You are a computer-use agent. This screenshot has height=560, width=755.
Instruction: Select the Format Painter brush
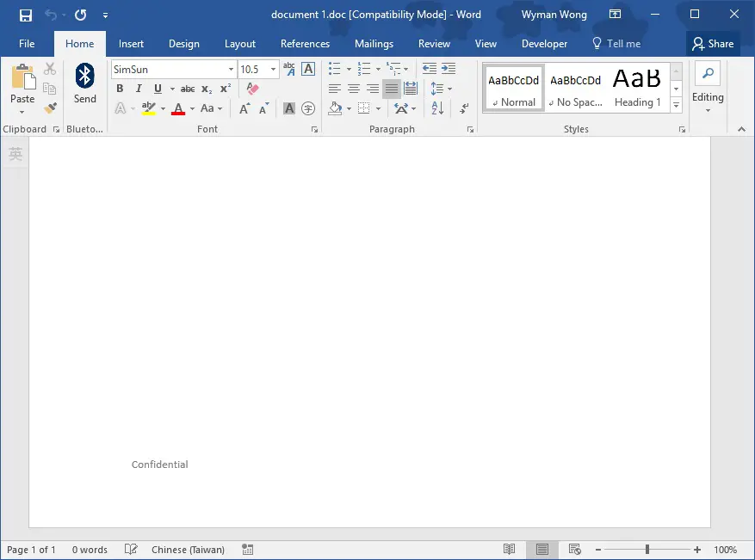click(50, 108)
